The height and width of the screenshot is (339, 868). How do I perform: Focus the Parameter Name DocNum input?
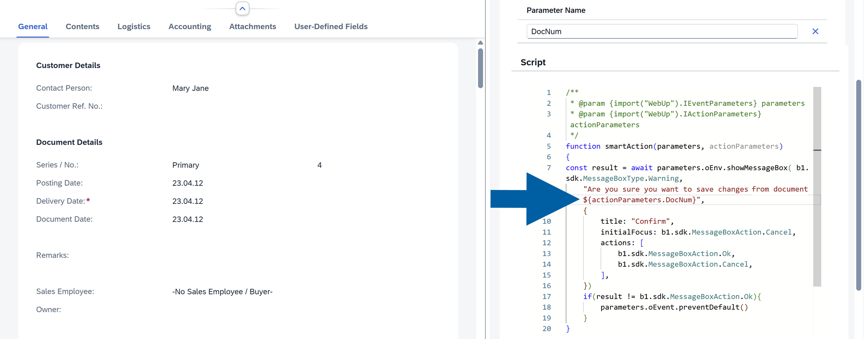coord(661,31)
